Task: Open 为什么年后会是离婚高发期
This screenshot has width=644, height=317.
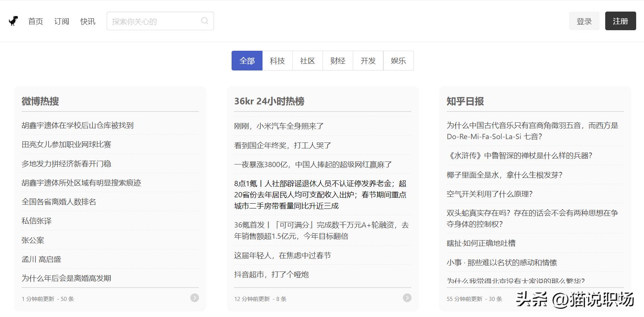Action: pos(66,278)
